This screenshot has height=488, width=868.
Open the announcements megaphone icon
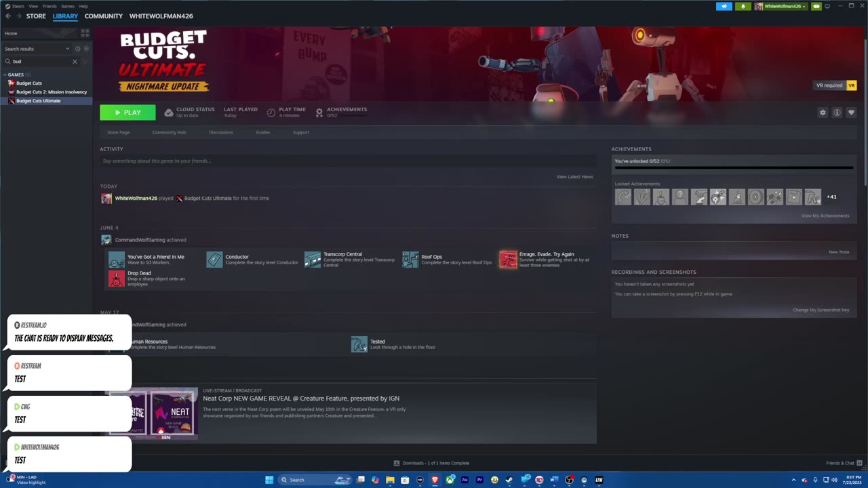[x=724, y=6]
